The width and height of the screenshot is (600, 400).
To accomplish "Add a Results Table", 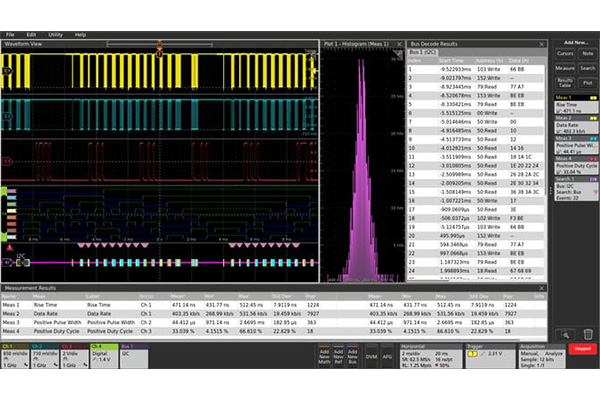I will (565, 82).
